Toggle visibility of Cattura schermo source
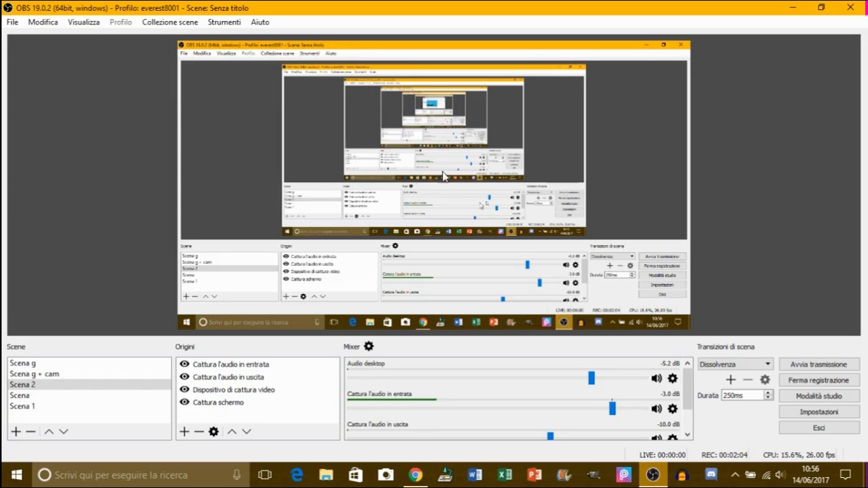Viewport: 868px width, 488px height. 184,402
